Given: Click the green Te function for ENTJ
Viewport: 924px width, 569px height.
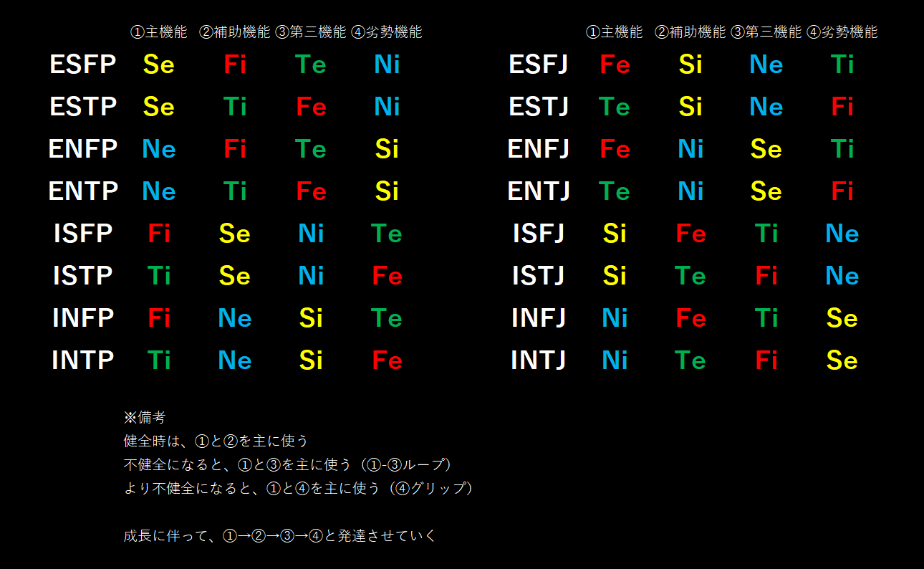Looking at the screenshot, I should point(614,191).
